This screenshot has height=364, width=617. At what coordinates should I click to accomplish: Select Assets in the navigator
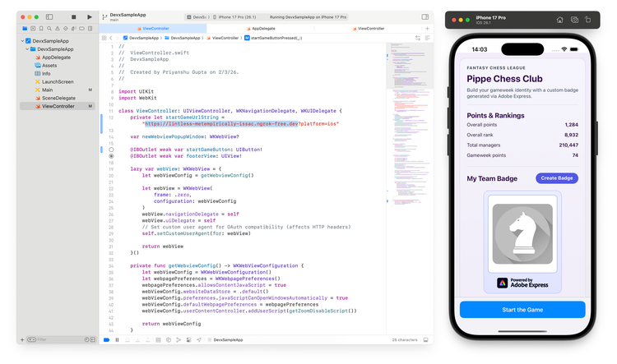[49, 65]
